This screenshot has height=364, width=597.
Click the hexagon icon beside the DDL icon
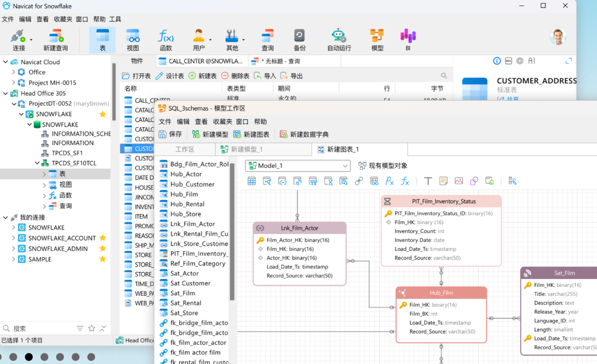[520, 61]
